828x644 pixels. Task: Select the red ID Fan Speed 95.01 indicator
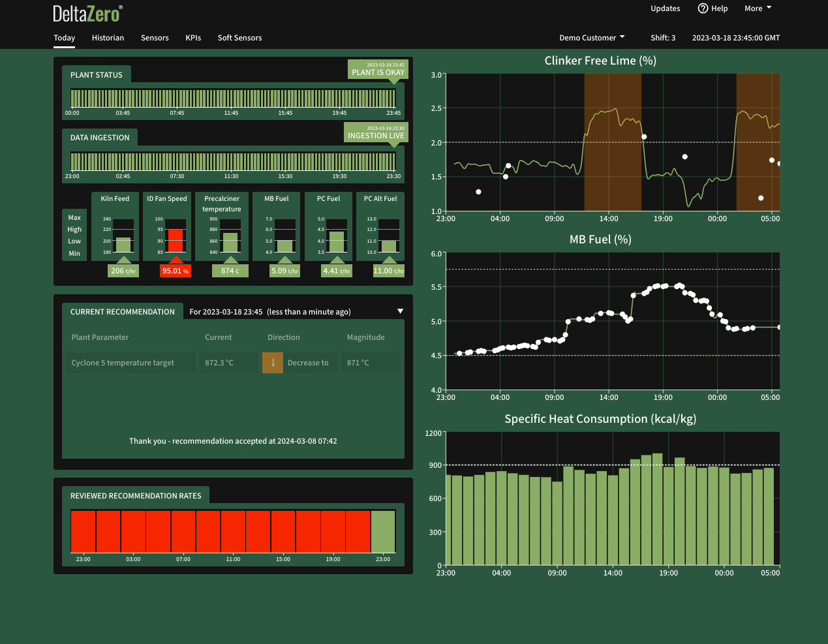coord(176,271)
